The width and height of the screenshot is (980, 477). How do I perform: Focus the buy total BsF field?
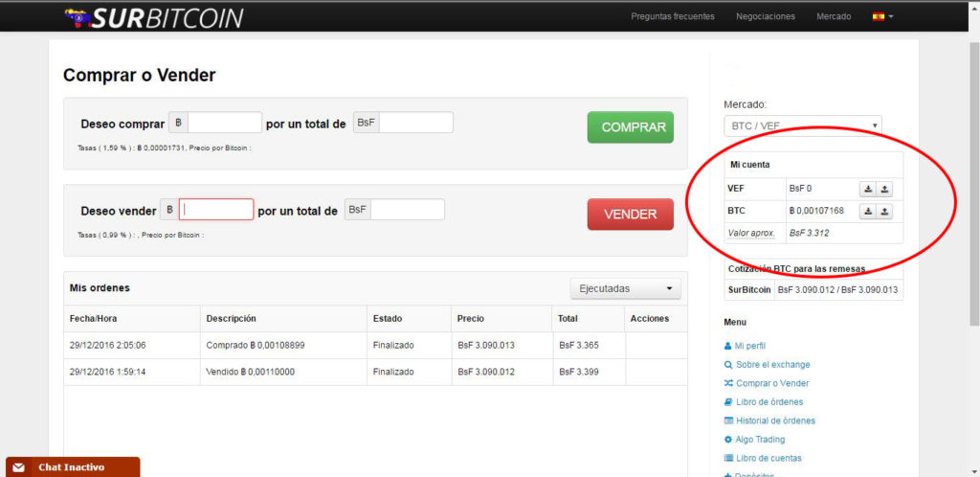click(x=415, y=123)
